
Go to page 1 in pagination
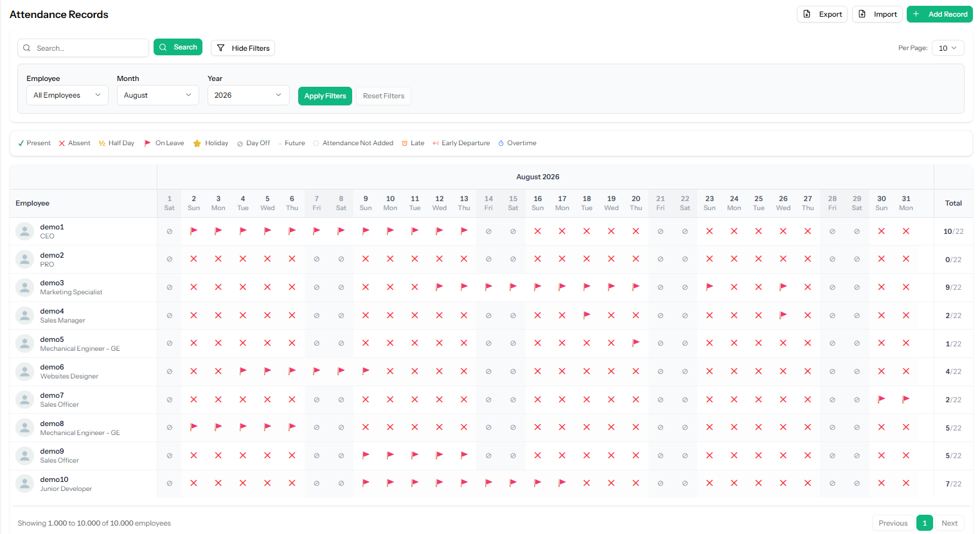pyautogui.click(x=925, y=523)
